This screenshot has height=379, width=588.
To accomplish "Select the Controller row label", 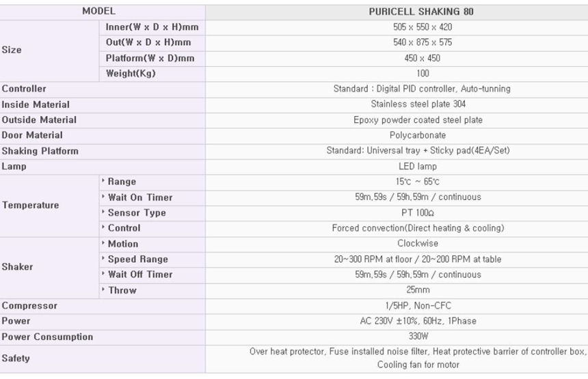I will click(x=24, y=89).
